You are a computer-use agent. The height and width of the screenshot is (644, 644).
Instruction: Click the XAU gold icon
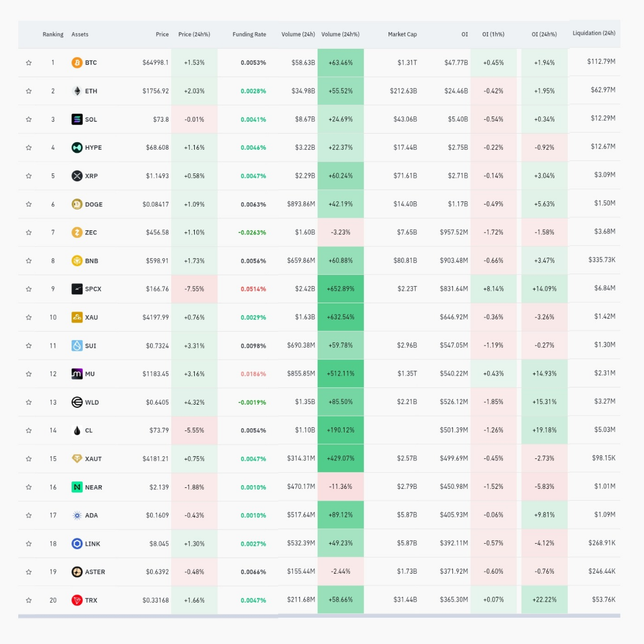[x=77, y=317]
